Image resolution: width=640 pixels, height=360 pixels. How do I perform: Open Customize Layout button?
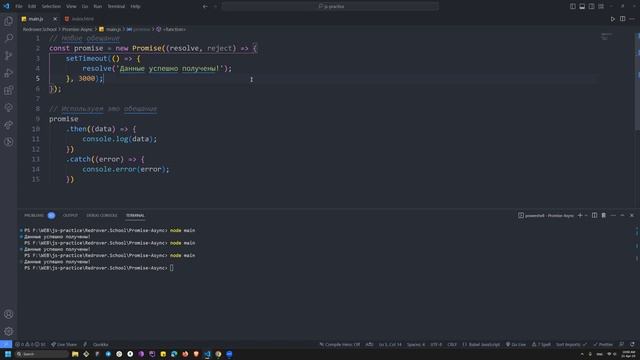coord(601,7)
